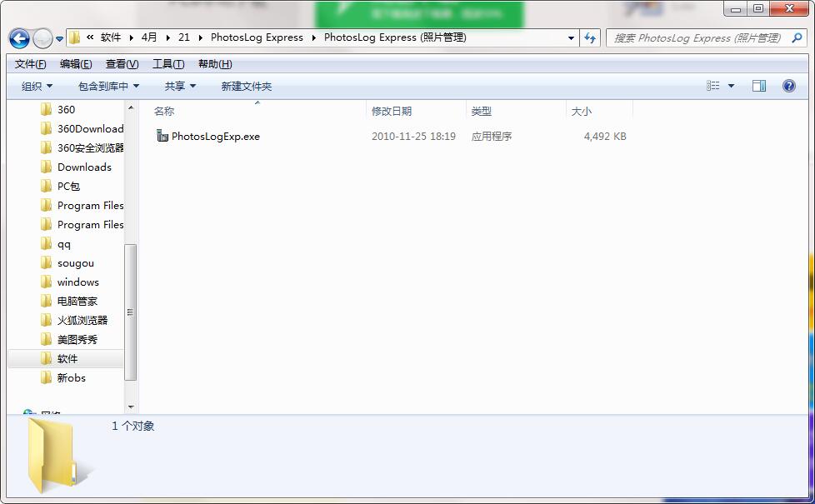
Task: Open the address bar history dropdown
Action: click(571, 37)
